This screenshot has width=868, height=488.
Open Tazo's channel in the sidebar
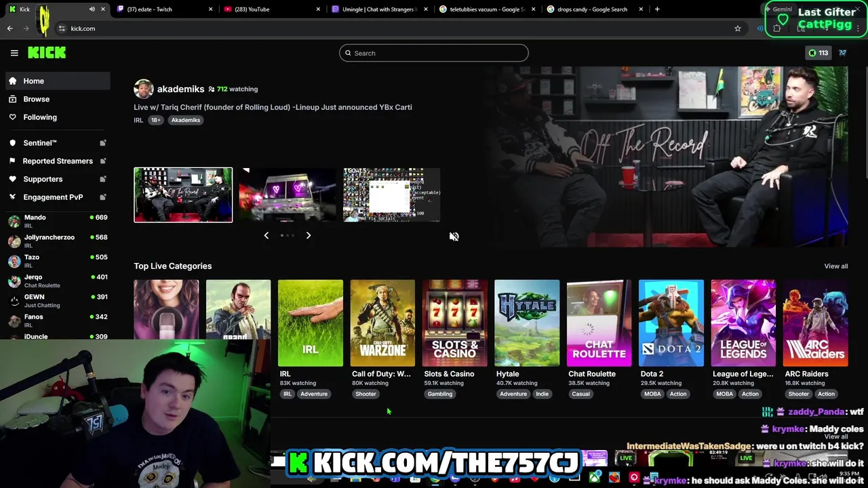(x=57, y=261)
